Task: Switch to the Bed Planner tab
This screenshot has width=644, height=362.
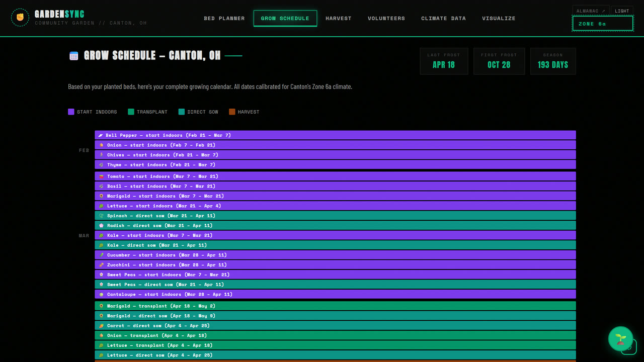Action: (x=224, y=18)
